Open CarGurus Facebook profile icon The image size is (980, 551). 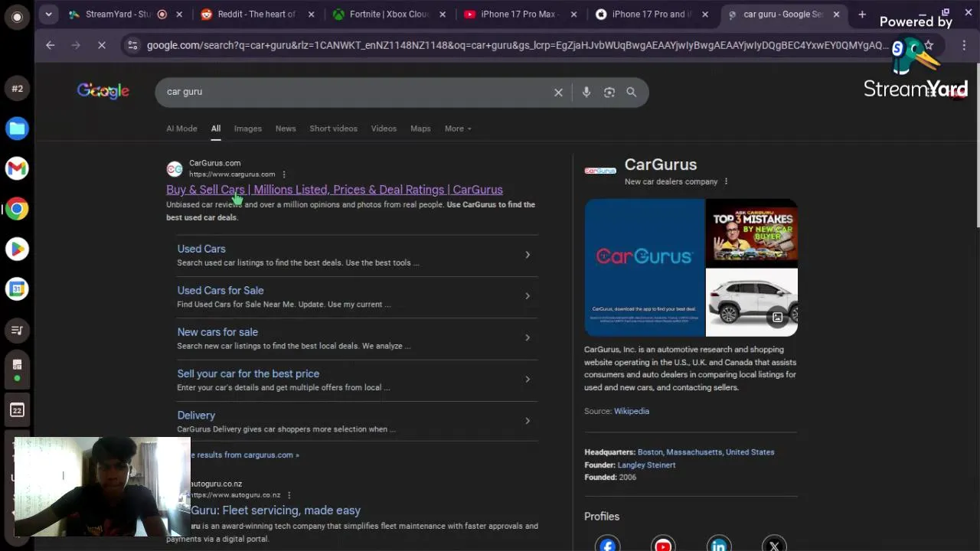[607, 544]
